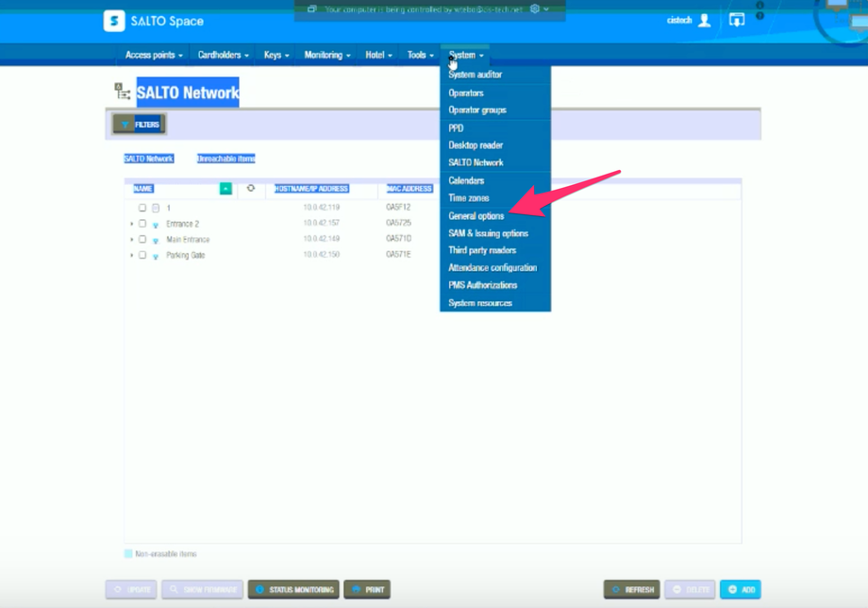The width and height of the screenshot is (868, 608).
Task: Click MAC address 0A571E
Action: coord(398,255)
